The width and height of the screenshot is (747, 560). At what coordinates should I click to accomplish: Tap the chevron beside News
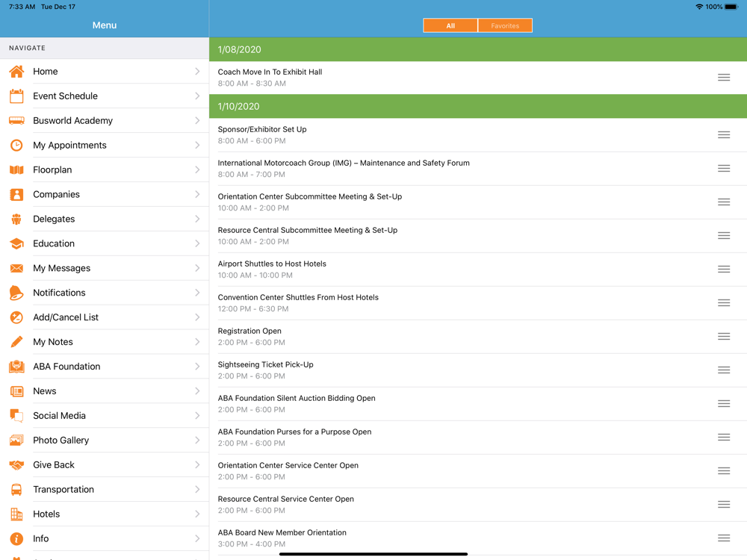[197, 391]
